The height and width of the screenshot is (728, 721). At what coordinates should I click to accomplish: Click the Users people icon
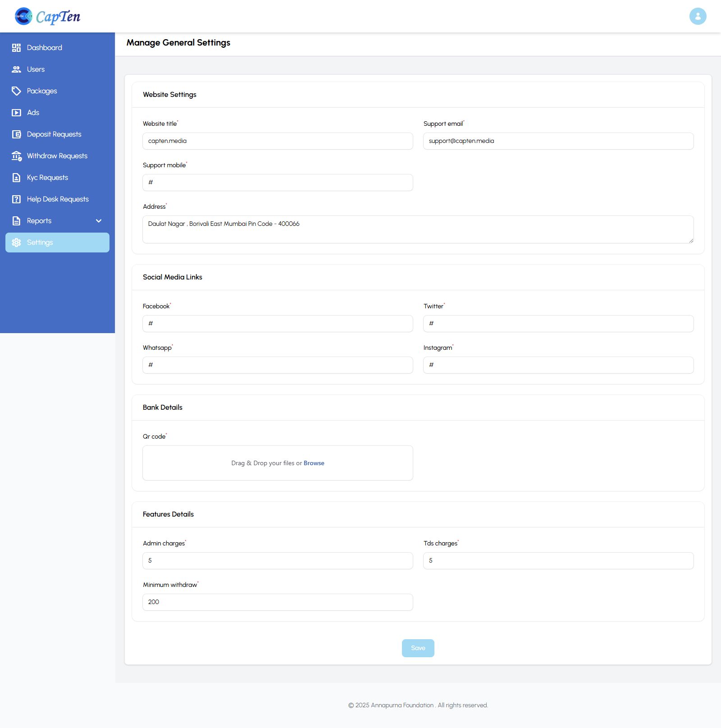(x=16, y=69)
